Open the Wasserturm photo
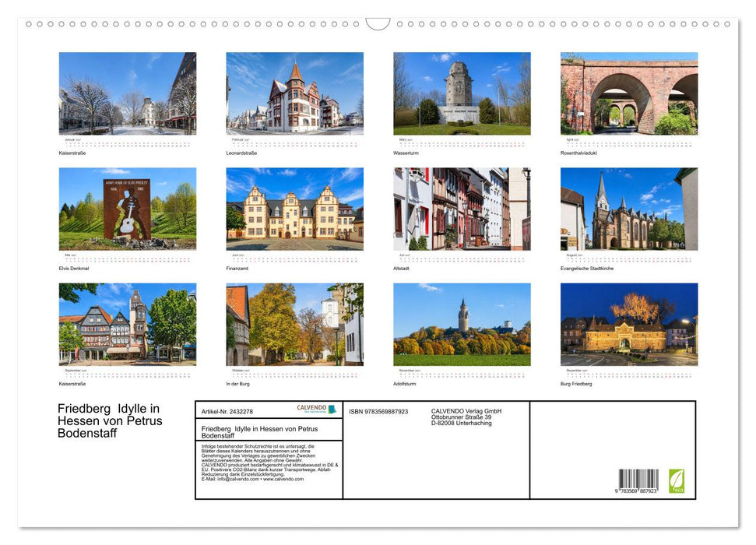Screen dimensions: 756x545 click(462, 93)
